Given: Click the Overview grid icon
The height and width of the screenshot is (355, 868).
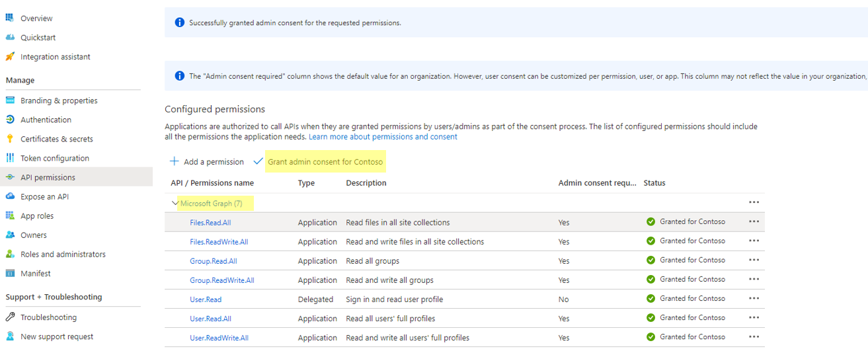Looking at the screenshot, I should tap(10, 18).
